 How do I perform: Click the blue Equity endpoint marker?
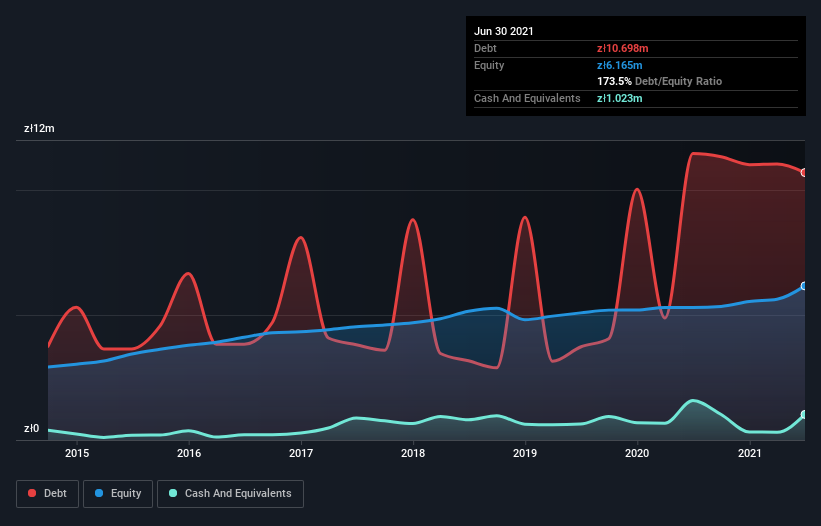(804, 286)
